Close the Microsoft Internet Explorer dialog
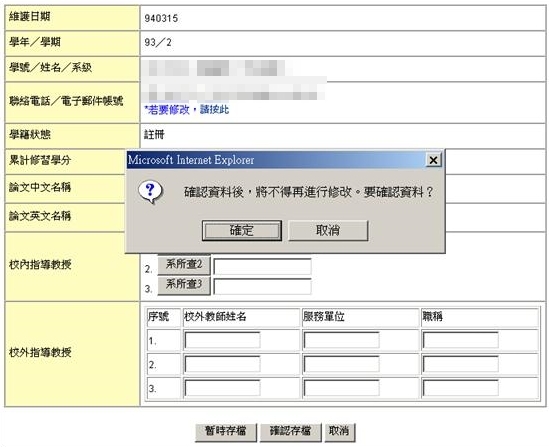 coord(433,160)
